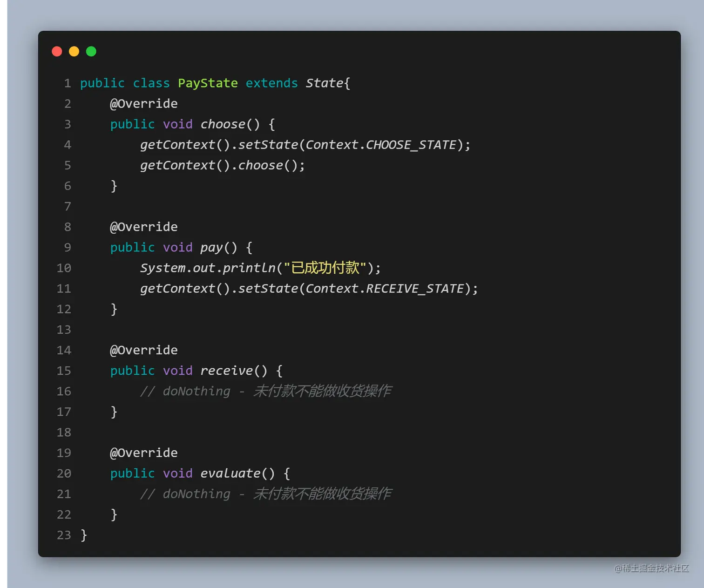Click @Override annotation on line 2
The height and width of the screenshot is (588, 704).
143,104
